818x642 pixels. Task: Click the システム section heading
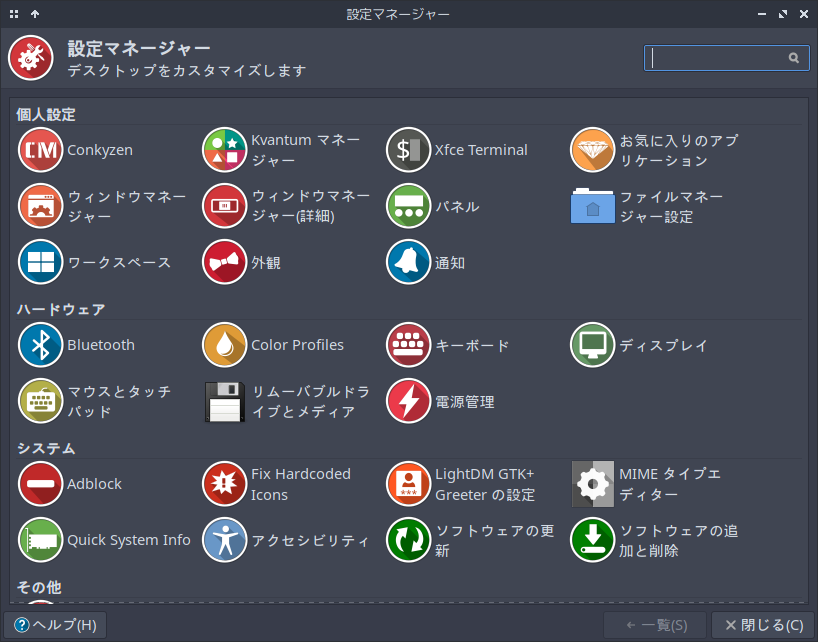tap(46, 448)
